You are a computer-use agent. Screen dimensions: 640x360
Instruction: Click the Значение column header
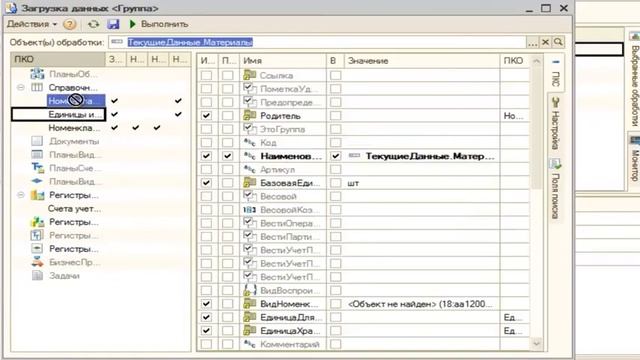422,61
